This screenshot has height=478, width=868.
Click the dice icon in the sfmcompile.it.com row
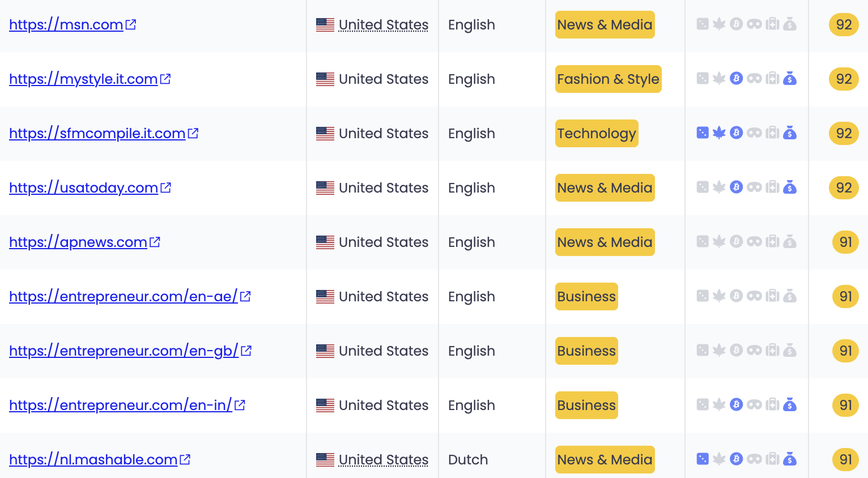click(x=702, y=133)
